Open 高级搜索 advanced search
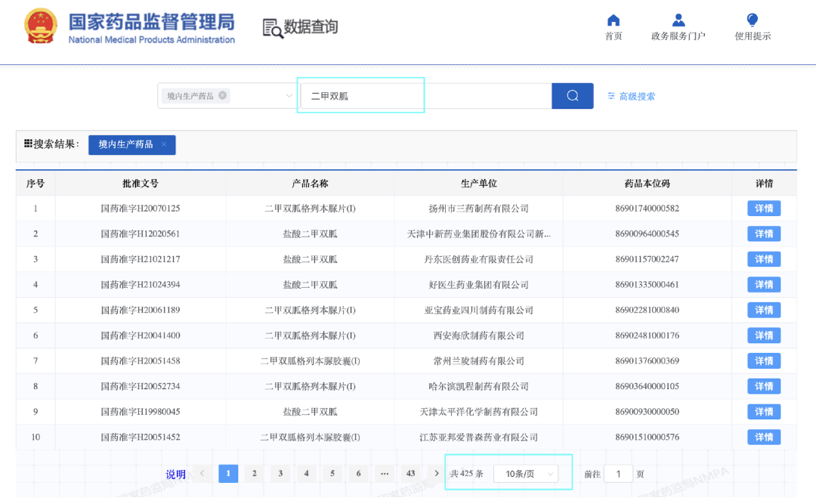Viewport: 816px width, 504px height. pos(631,96)
